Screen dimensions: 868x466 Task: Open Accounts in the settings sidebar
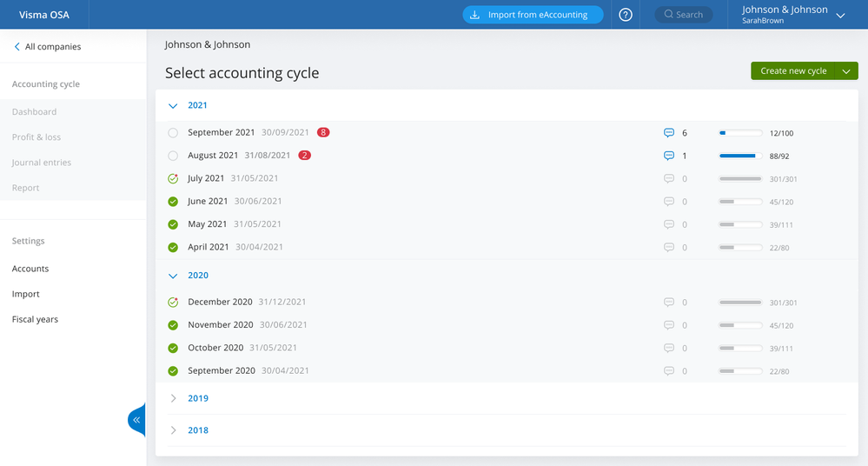(x=30, y=269)
